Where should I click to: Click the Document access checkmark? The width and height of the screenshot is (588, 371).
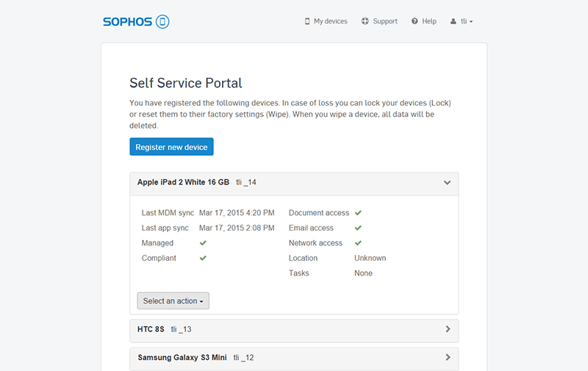pyautogui.click(x=358, y=213)
